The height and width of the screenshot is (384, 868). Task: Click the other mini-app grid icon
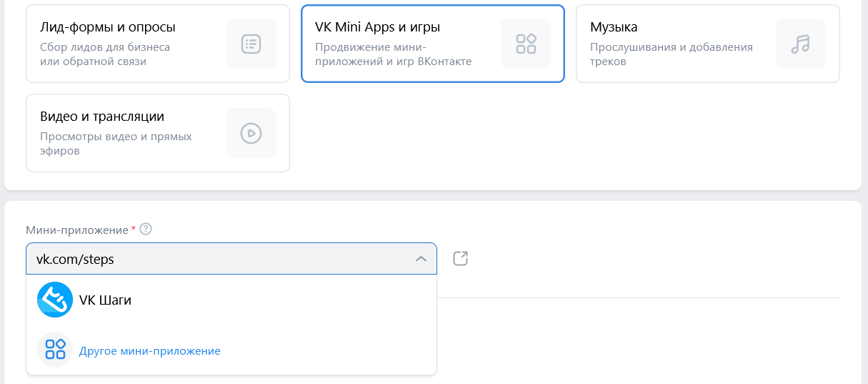(x=55, y=350)
